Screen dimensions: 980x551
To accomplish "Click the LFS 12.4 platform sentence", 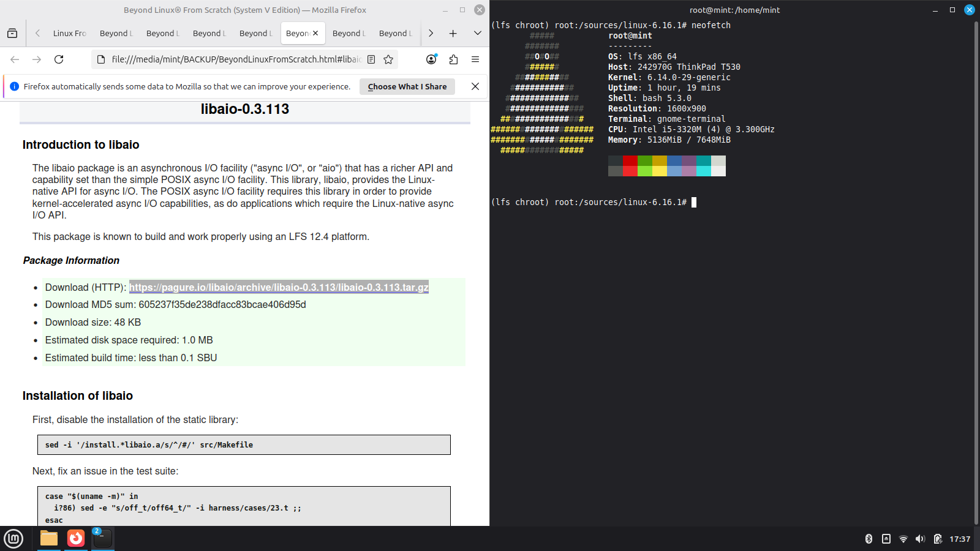I will click(x=201, y=236).
